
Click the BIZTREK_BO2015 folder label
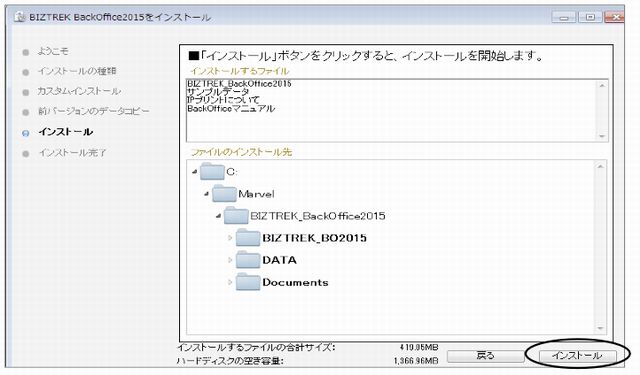[314, 238]
